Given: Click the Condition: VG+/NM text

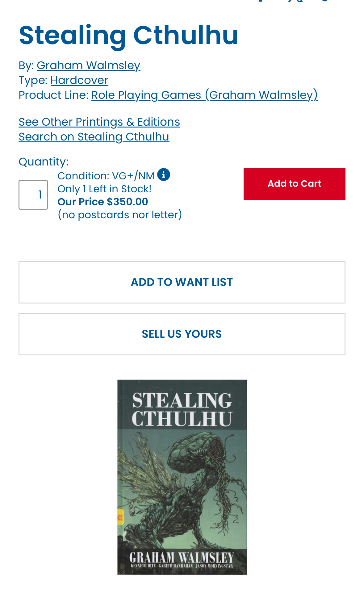Looking at the screenshot, I should tap(106, 176).
